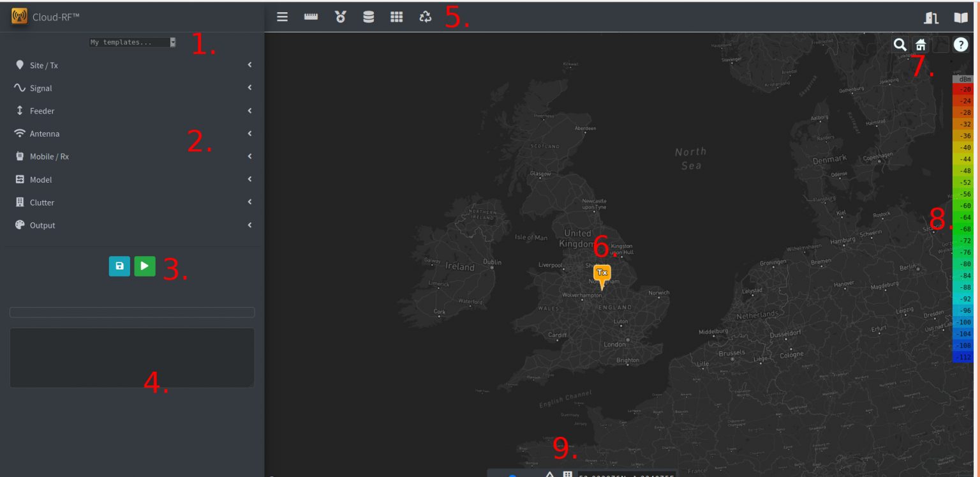The width and height of the screenshot is (980, 477).
Task: Open the map help question mark
Action: click(x=961, y=45)
